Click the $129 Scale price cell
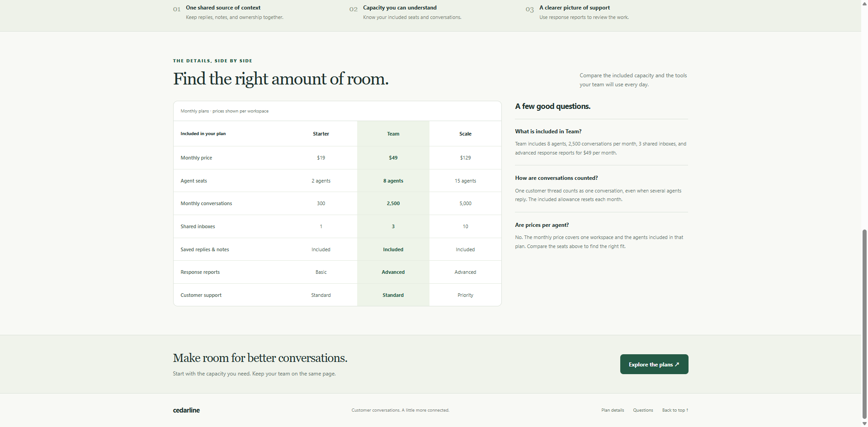 point(465,158)
